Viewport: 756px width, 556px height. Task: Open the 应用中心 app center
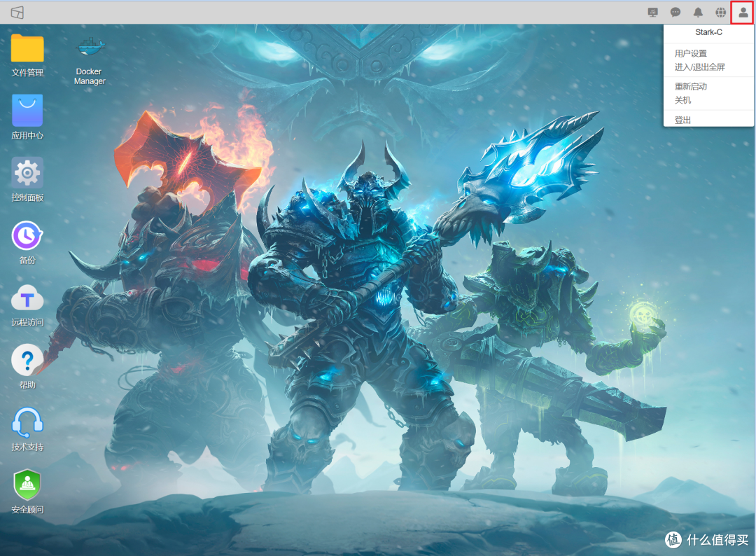click(27, 111)
